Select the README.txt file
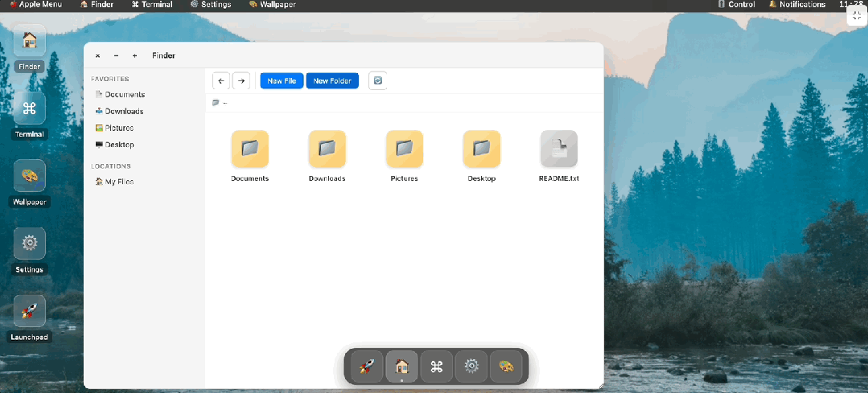868x393 pixels. 558,149
